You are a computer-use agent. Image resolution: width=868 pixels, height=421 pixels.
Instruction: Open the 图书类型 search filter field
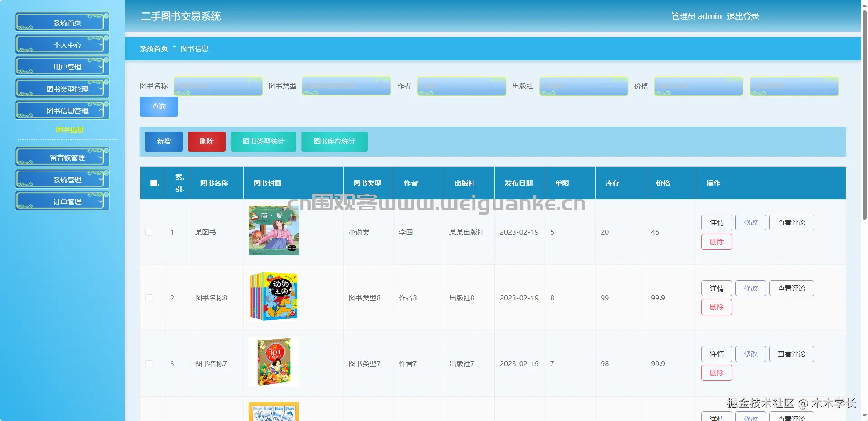coord(346,86)
